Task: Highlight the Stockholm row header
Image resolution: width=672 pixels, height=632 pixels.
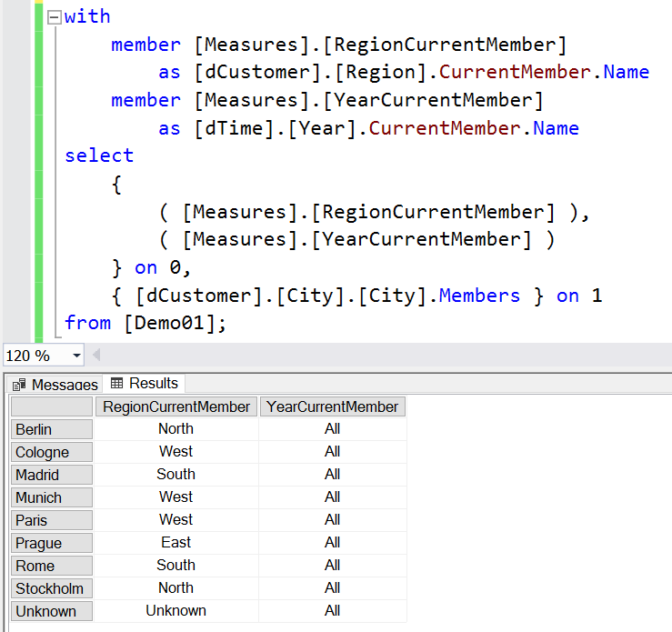Action: (52, 588)
